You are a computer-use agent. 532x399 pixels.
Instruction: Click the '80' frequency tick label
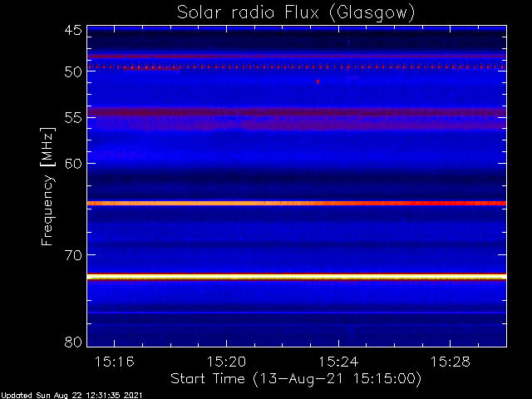73,342
